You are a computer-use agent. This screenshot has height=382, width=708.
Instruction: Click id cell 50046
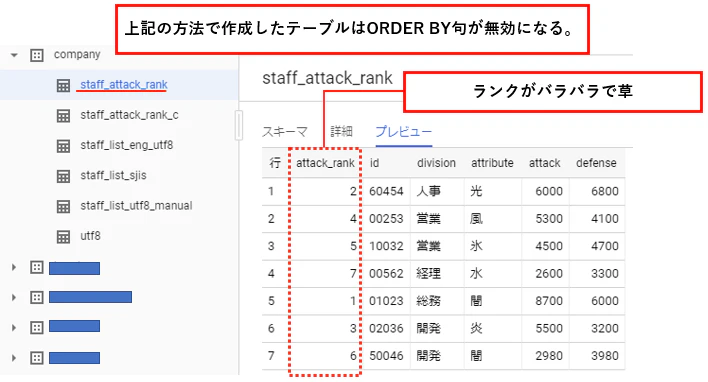pyautogui.click(x=386, y=356)
